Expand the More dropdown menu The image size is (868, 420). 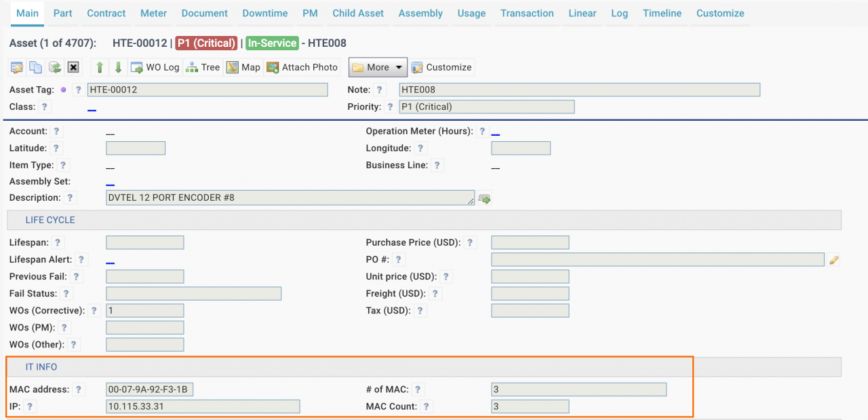[378, 67]
